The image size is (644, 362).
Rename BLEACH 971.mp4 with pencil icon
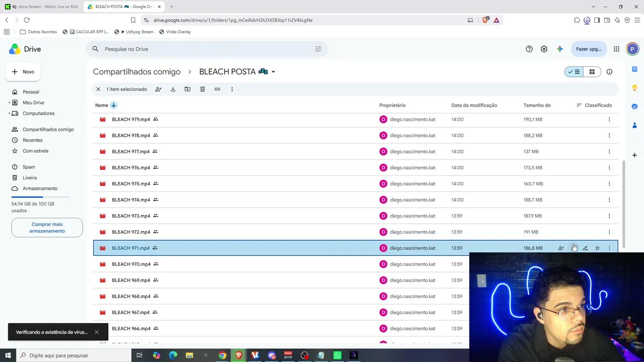pyautogui.click(x=585, y=248)
